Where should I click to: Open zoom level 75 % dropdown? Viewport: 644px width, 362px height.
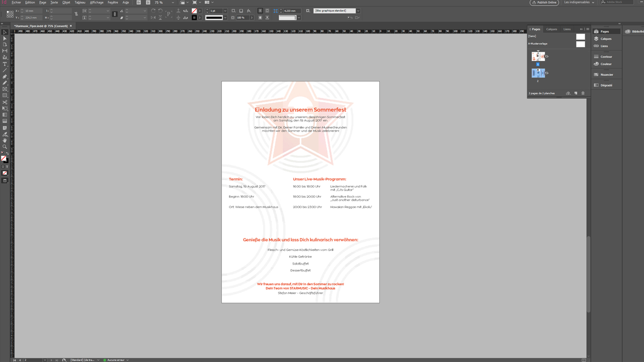(173, 3)
